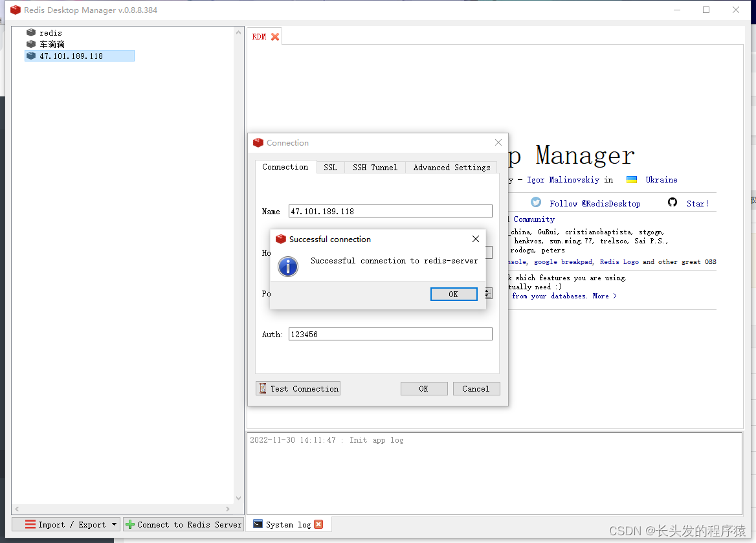Viewport: 756px width, 543px height.
Task: Click the 47.101.189.118 server icon in tree
Action: coord(31,56)
